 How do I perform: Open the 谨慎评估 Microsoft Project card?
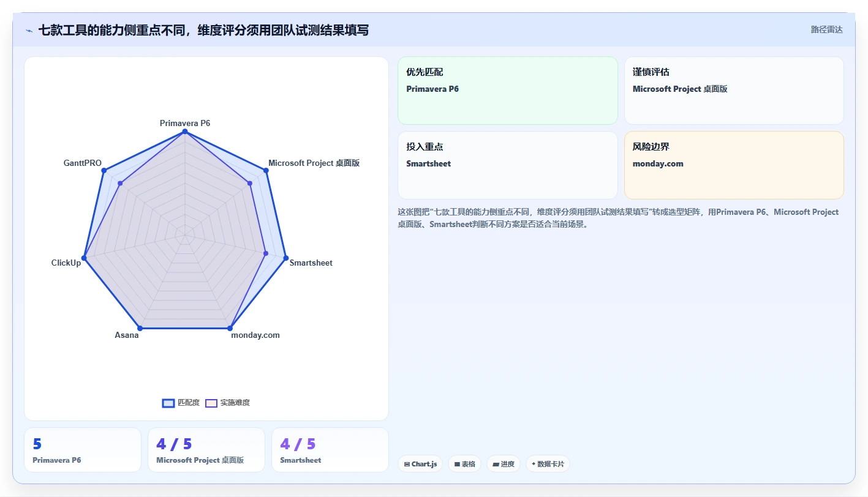click(734, 91)
